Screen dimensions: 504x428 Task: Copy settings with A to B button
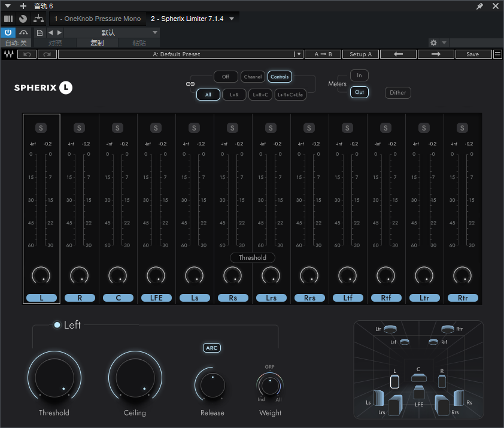pos(323,54)
